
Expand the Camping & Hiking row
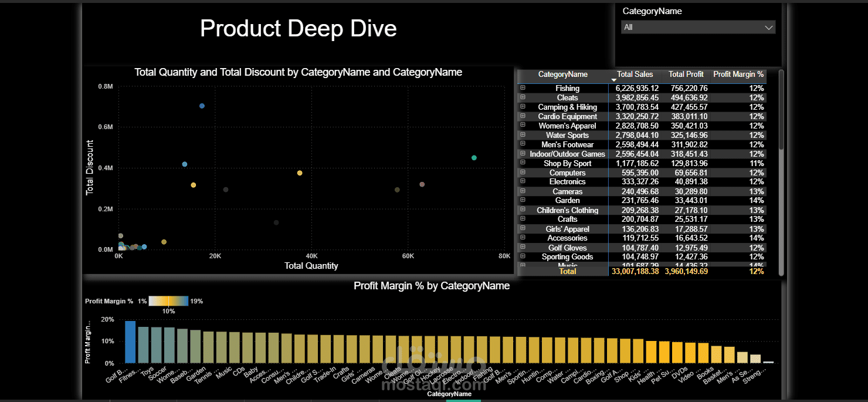pyautogui.click(x=523, y=107)
